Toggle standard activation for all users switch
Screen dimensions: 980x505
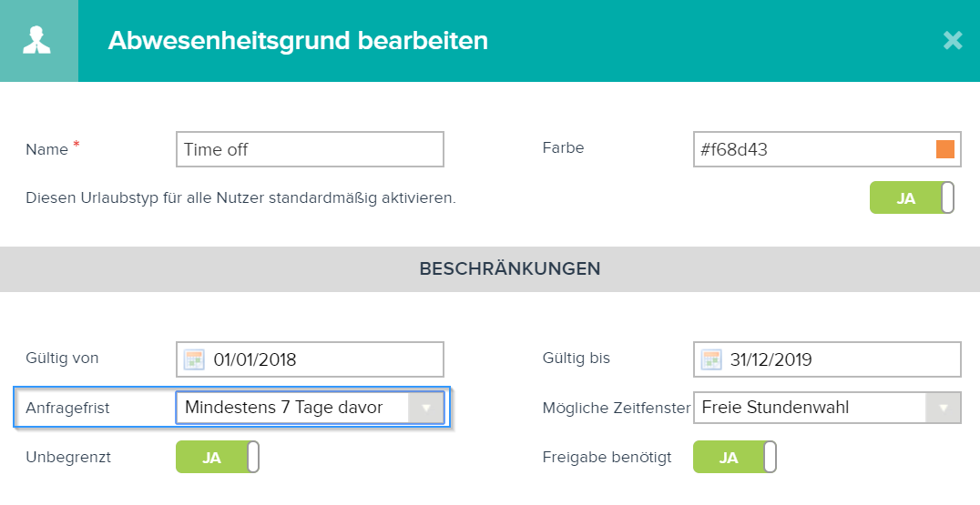(x=912, y=197)
